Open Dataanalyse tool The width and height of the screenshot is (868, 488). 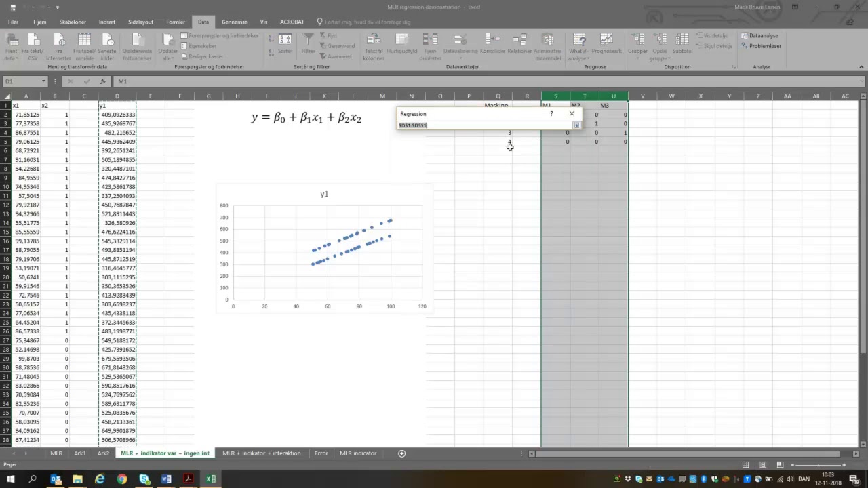(759, 36)
